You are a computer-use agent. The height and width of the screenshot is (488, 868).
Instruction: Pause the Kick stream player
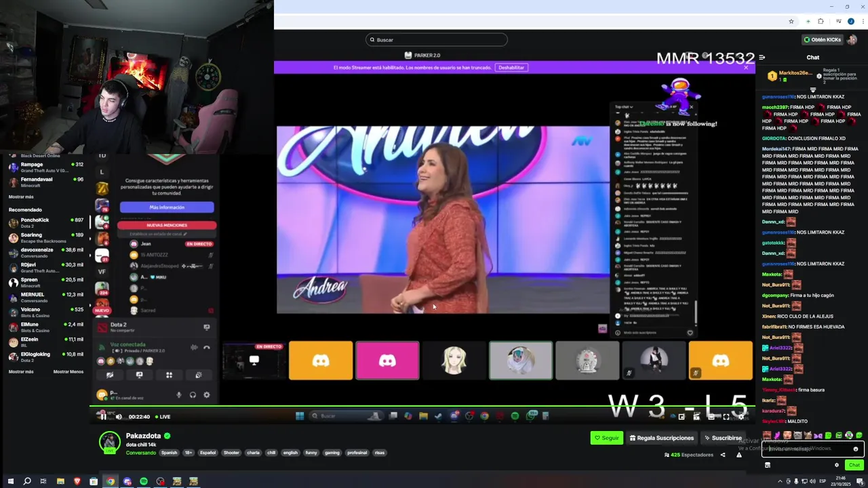click(102, 417)
